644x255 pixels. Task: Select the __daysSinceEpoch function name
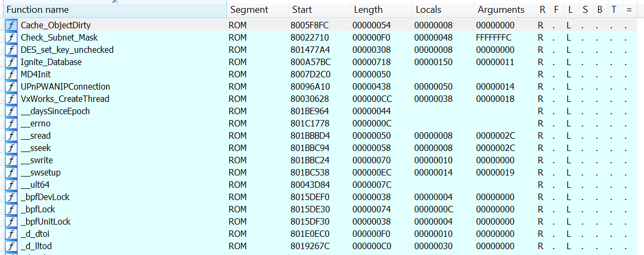pyautogui.click(x=55, y=111)
